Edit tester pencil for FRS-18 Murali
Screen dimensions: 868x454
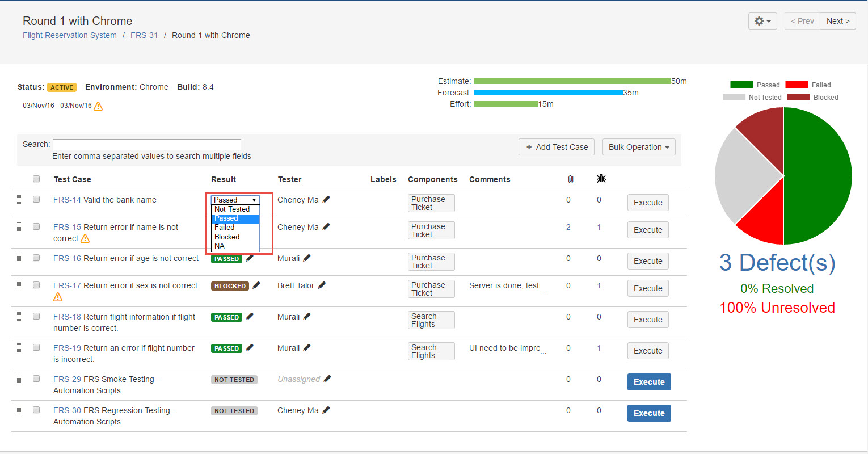(x=307, y=317)
